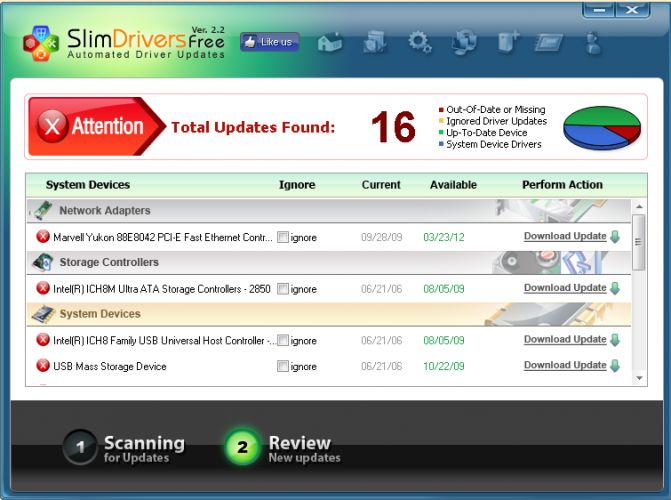Tick ignore checkbox for Marvell Yukon Ethernet

coord(283,237)
